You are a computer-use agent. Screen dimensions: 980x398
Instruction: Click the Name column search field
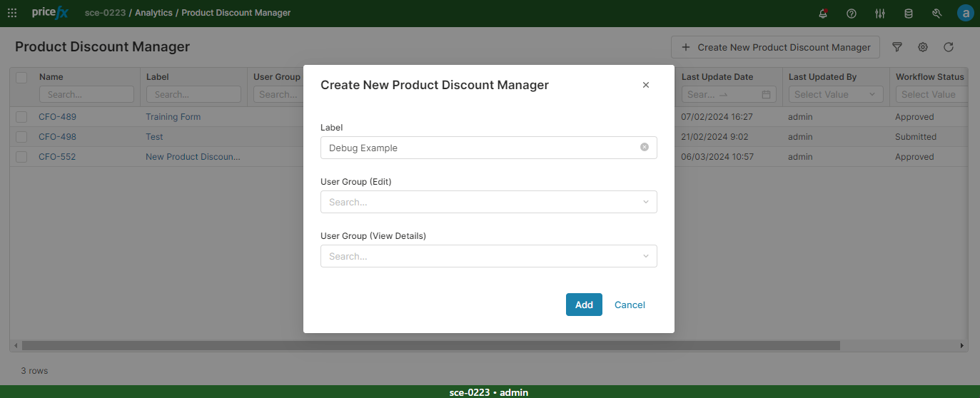coord(86,94)
